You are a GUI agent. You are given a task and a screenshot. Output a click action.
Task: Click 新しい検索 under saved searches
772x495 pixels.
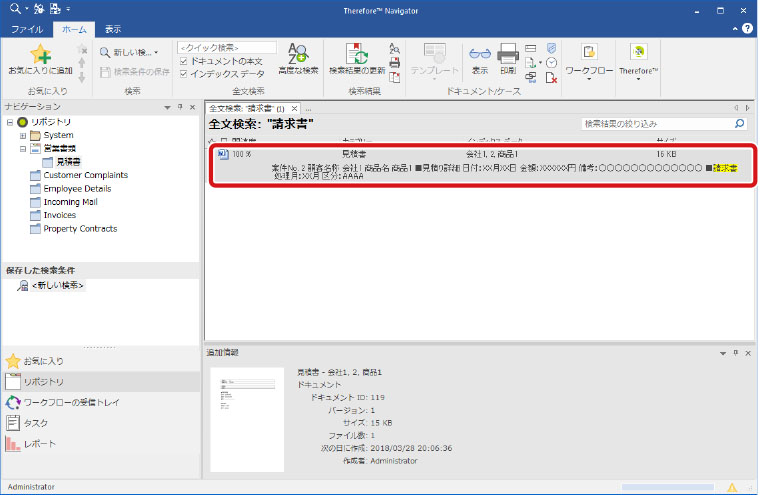pyautogui.click(x=57, y=286)
